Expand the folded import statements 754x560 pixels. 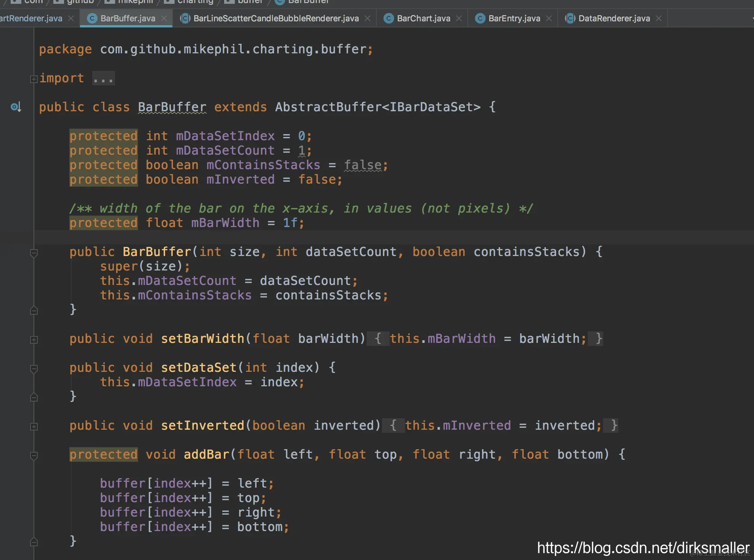click(x=34, y=79)
